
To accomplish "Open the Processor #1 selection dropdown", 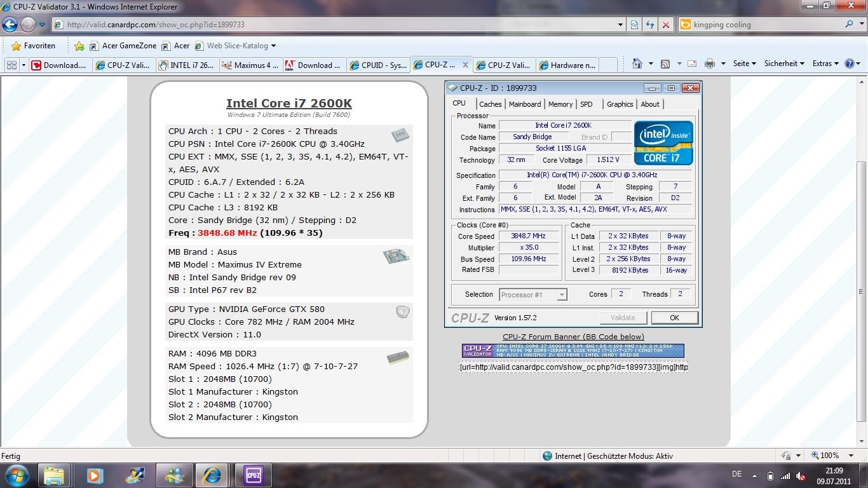I will (533, 295).
